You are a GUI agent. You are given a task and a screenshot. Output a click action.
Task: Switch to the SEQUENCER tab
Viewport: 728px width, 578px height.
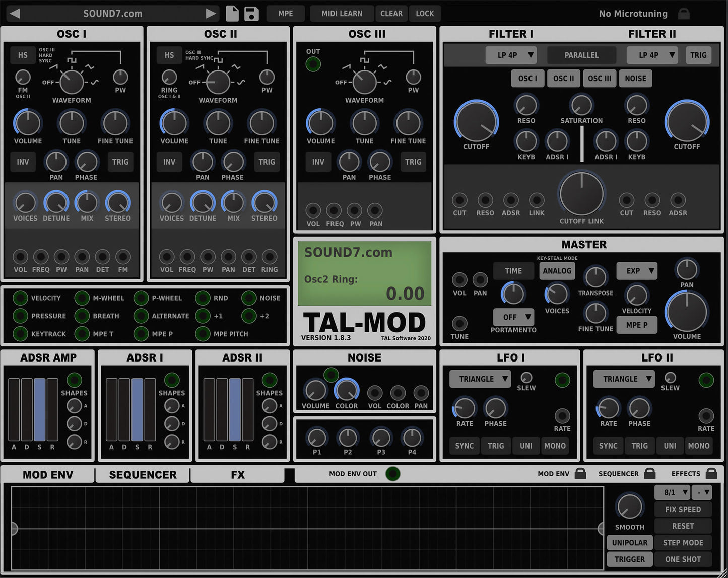click(143, 475)
